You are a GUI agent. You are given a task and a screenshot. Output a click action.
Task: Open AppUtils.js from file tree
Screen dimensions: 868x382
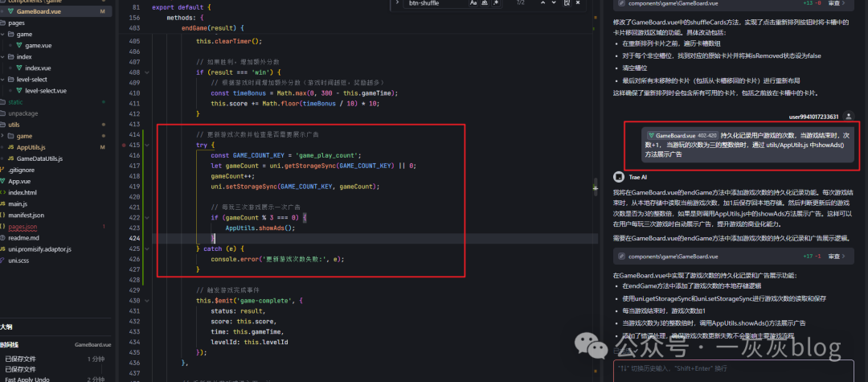pos(31,147)
